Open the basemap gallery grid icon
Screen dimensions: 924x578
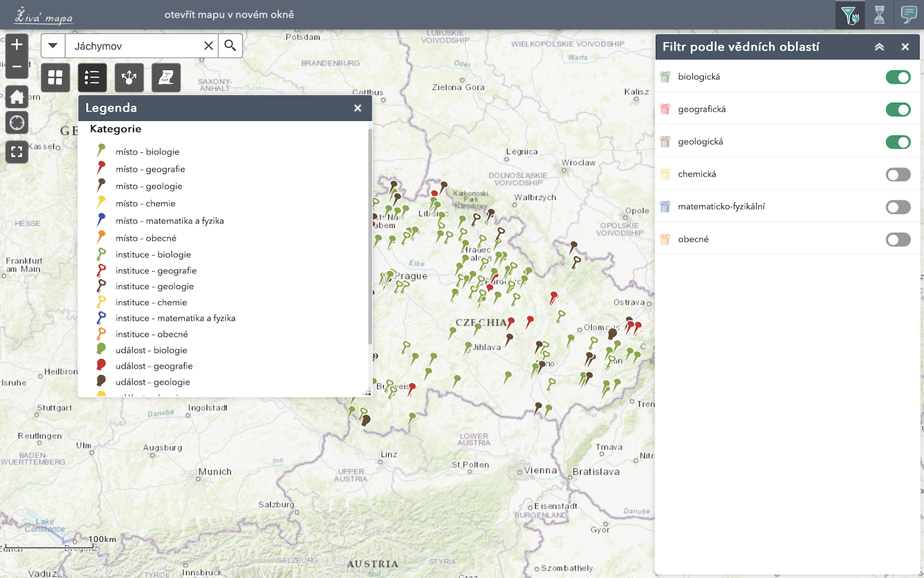coord(55,78)
